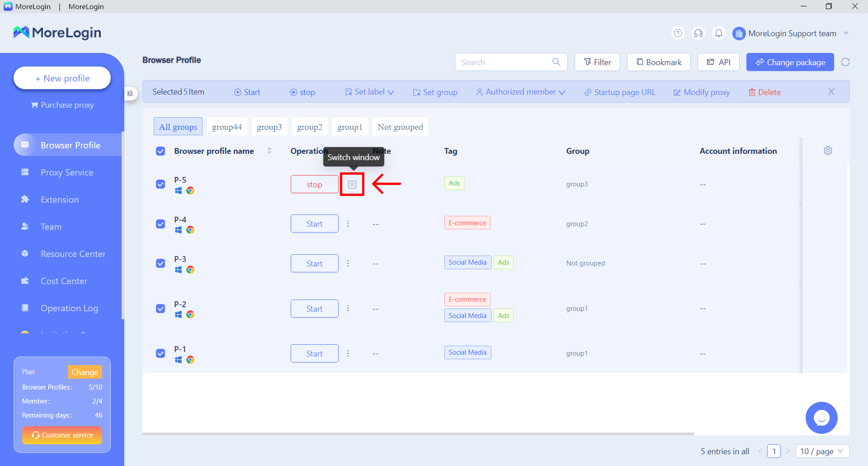The width and height of the screenshot is (868, 466).
Task: Open the more options dots for P-4
Action: point(348,223)
